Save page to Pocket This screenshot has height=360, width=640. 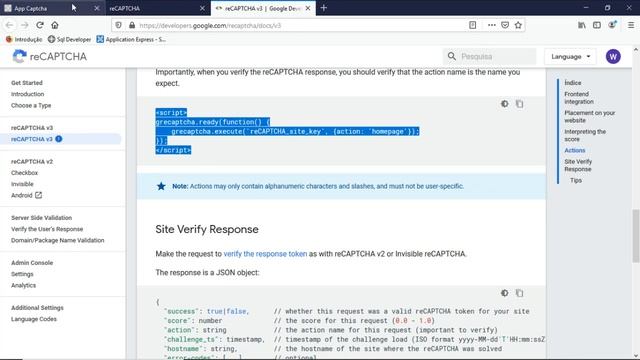click(x=505, y=25)
